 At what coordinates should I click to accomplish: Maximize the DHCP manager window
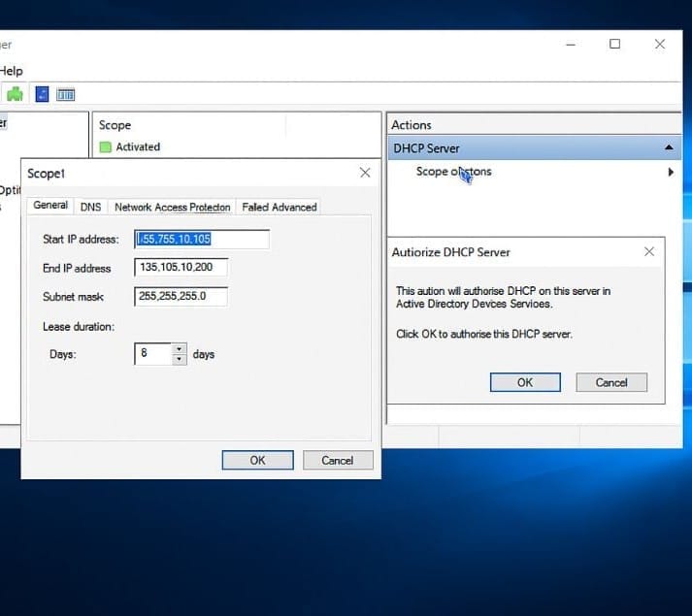coord(614,45)
